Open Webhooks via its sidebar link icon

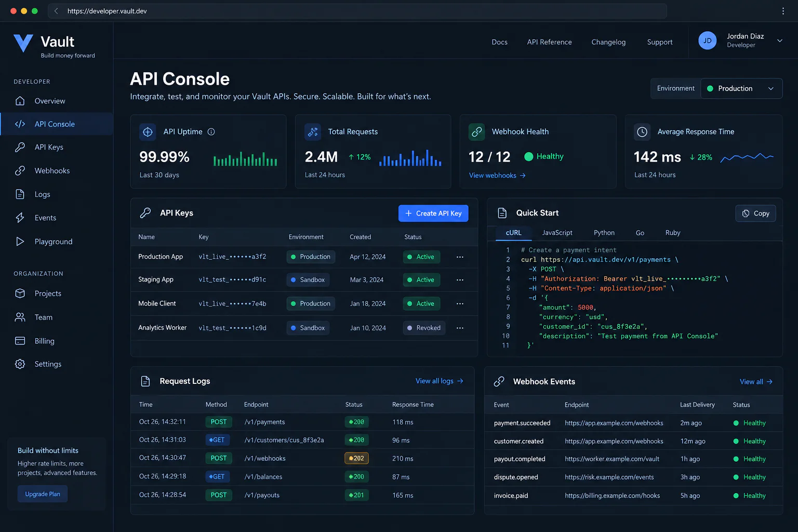click(x=20, y=170)
